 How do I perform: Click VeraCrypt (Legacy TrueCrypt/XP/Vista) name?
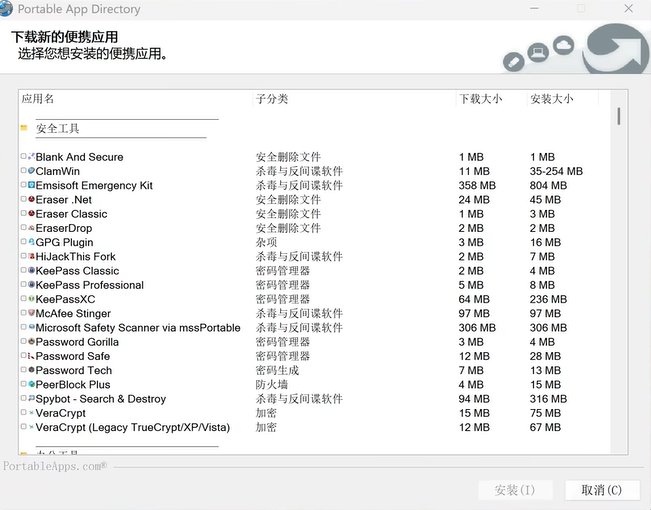(133, 427)
